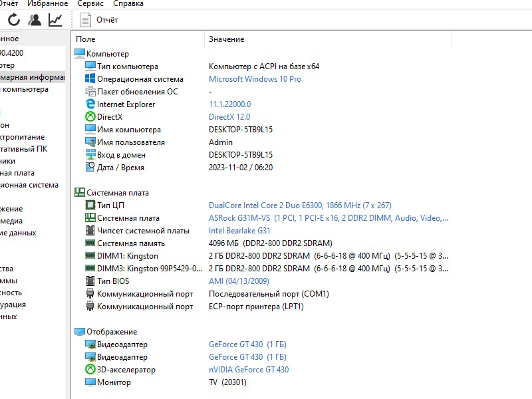Screen dimensions: 532x399
Task: Click the CPU icon next to Тип ЦП
Action: (91, 205)
